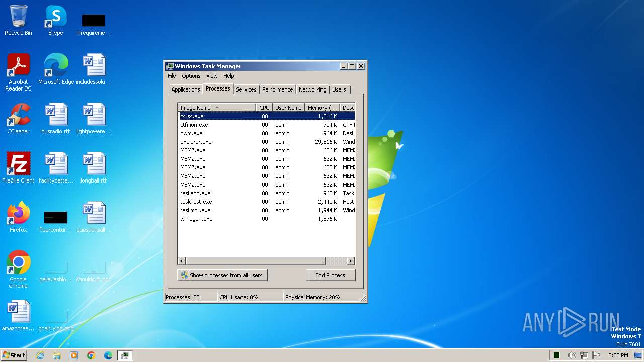Sort by CPU column header

265,108
